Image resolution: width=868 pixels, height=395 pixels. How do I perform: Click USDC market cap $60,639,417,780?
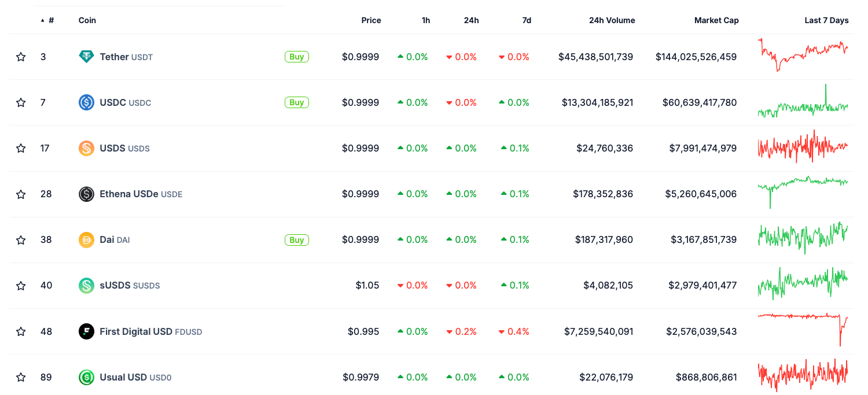[700, 102]
